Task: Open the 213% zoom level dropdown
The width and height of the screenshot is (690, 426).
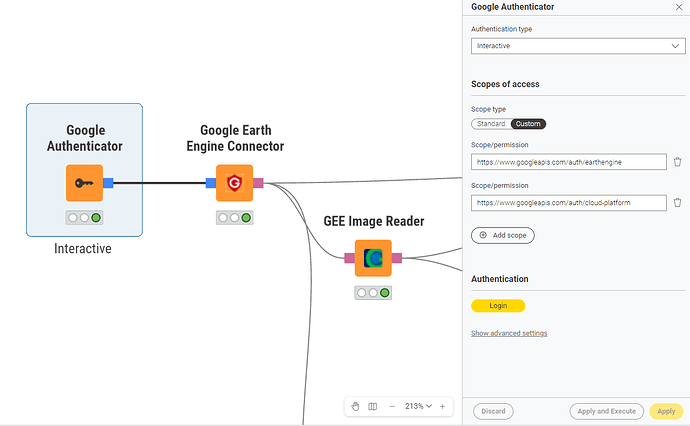Action: 418,406
